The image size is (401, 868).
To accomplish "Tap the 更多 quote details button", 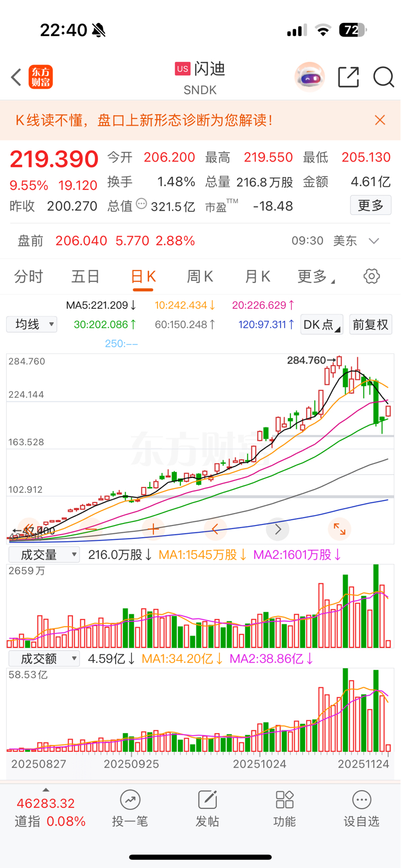I will click(371, 205).
